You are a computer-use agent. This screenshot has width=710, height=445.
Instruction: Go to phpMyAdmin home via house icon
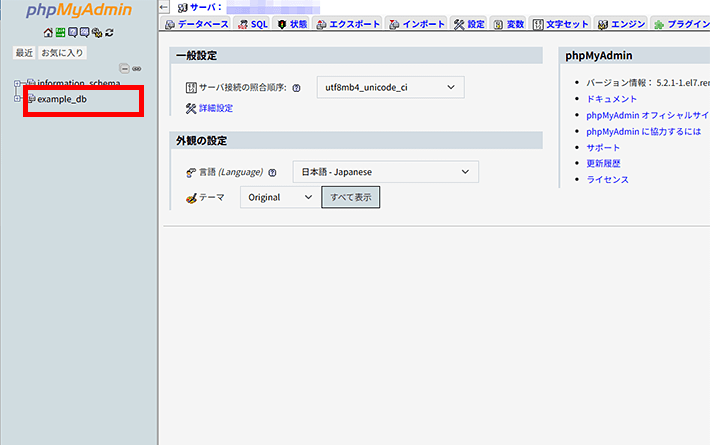tap(48, 33)
